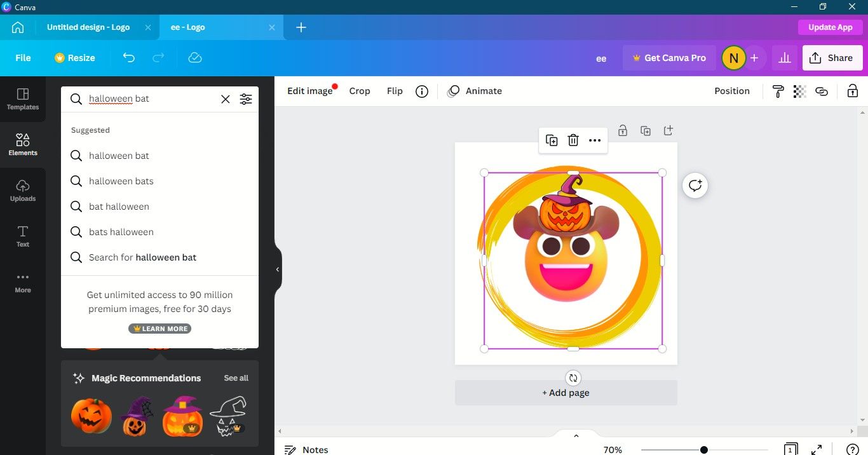Click the Crop tool
Viewport: 868px width, 455px height.
tap(360, 92)
